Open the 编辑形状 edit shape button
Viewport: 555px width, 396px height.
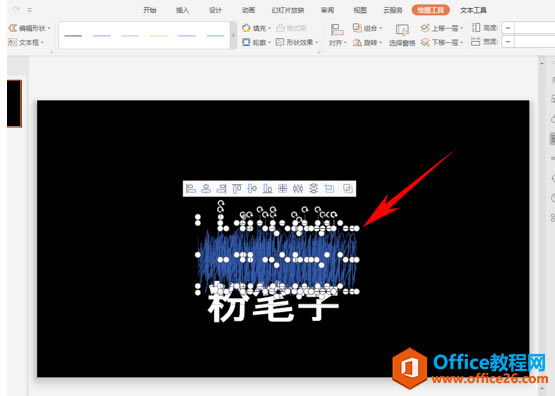[x=29, y=28]
